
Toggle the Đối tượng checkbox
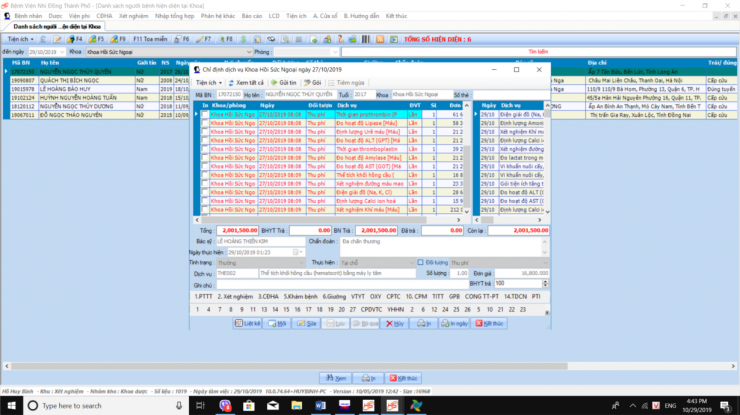(x=420, y=263)
